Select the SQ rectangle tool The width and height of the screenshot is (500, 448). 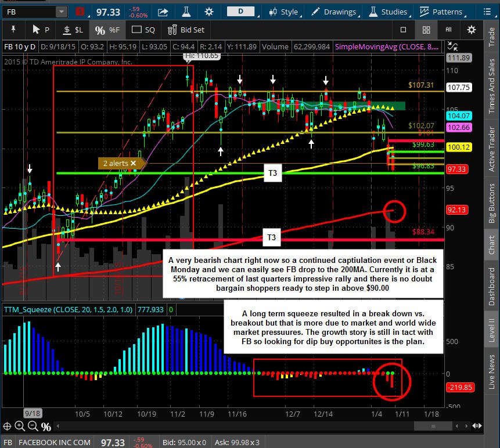click(x=143, y=30)
